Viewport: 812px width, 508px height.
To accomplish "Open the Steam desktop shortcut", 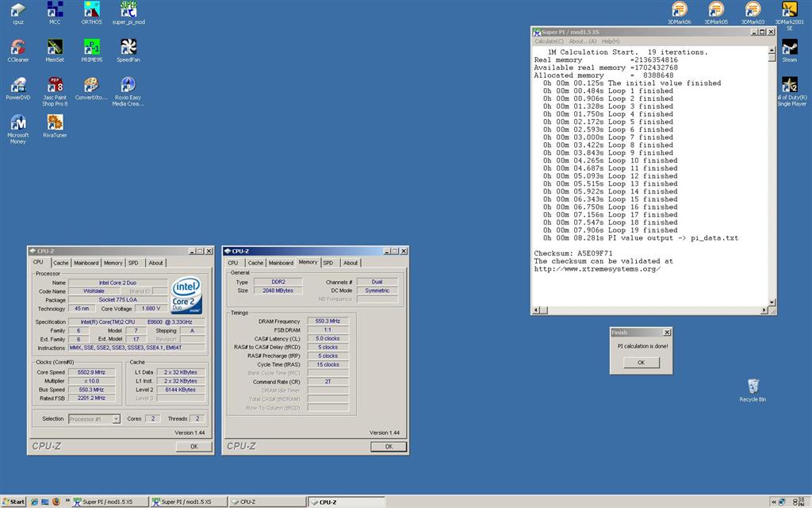I will [x=790, y=50].
